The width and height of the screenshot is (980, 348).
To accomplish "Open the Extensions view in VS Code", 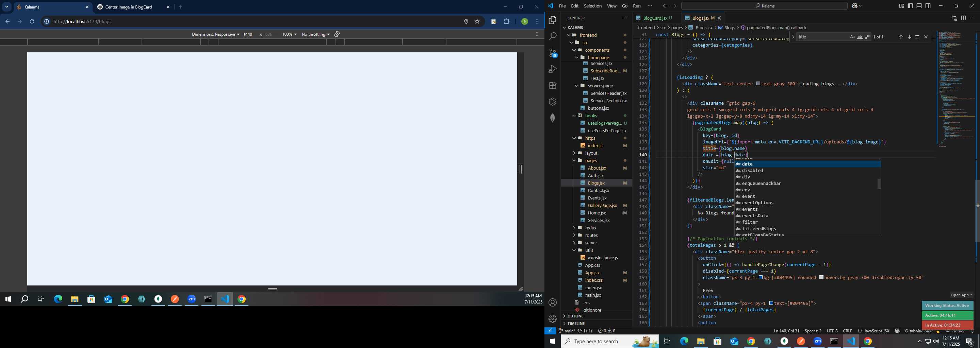I will [552, 86].
